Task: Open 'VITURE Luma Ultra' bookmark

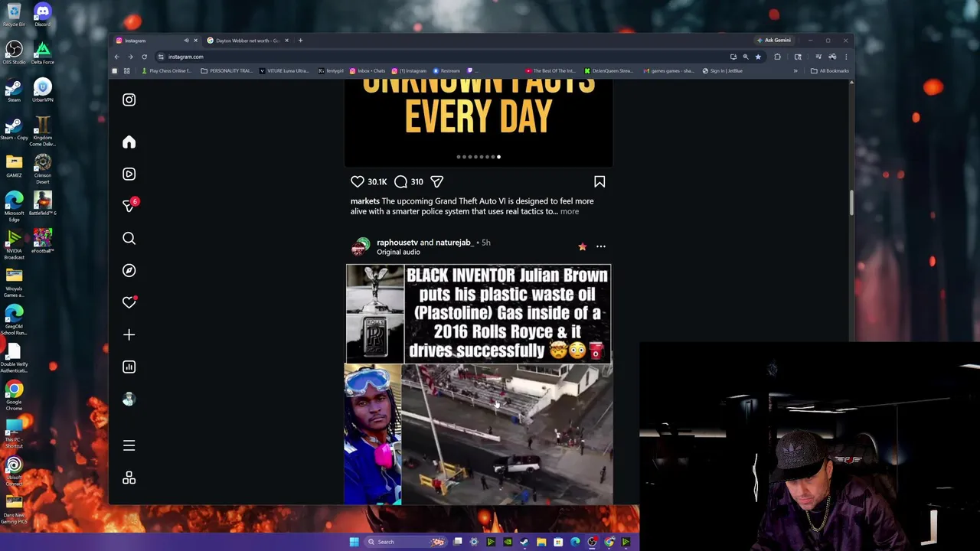Action: tap(284, 71)
